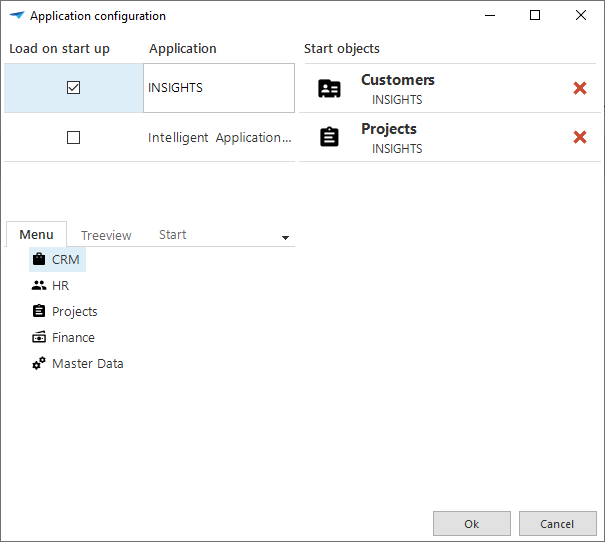Viewport: 605px width, 542px height.
Task: Select the Intelligent Application row name
Action: click(219, 138)
